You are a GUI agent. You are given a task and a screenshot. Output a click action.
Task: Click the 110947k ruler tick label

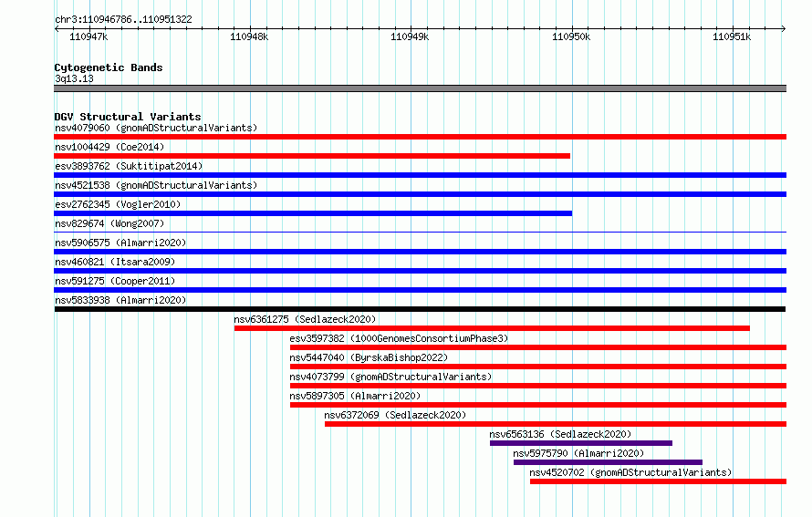coord(88,36)
